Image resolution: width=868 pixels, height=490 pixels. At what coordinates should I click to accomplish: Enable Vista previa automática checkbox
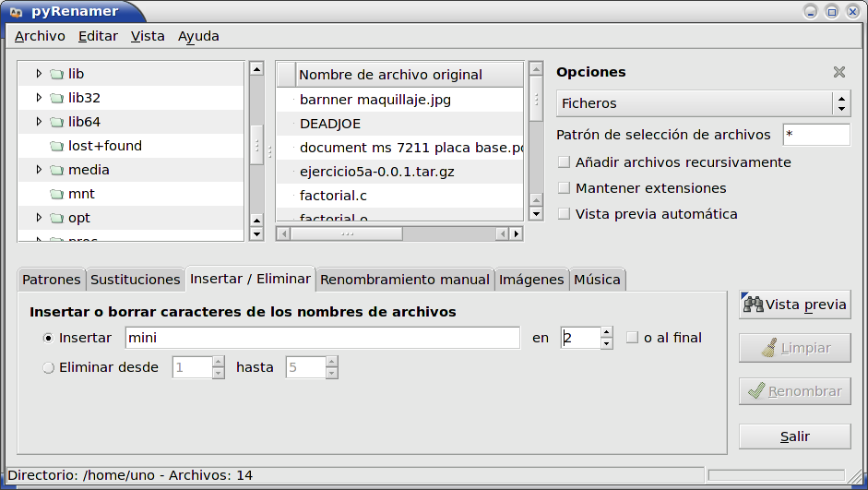pos(564,214)
